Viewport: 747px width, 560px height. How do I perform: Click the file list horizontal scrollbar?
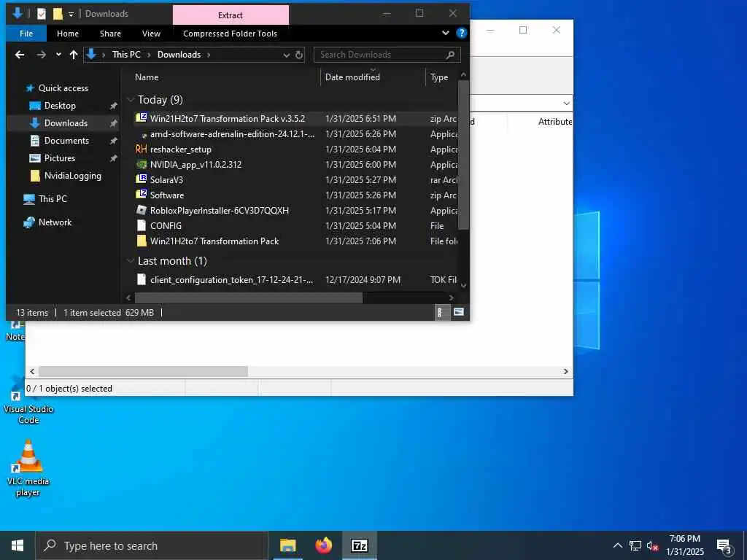click(249, 298)
